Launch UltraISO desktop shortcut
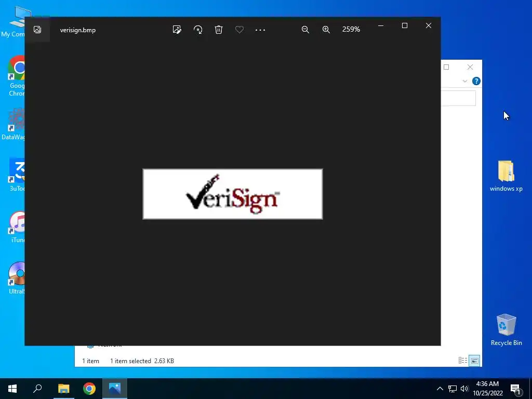The height and width of the screenshot is (399, 532). pyautogui.click(x=16, y=278)
